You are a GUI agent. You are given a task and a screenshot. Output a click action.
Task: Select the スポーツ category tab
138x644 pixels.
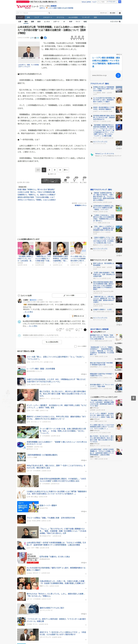(56, 21)
